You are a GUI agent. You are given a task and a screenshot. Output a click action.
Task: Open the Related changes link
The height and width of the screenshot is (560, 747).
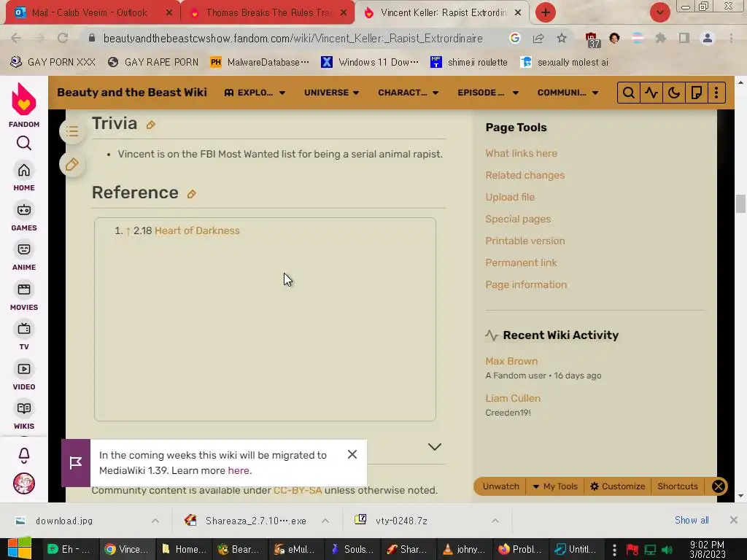pos(525,175)
